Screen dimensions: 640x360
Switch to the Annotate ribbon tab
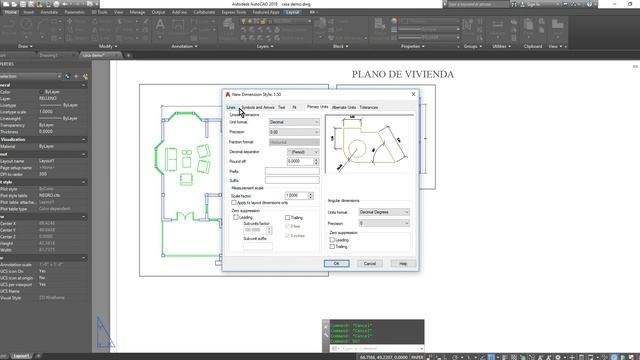click(49, 12)
